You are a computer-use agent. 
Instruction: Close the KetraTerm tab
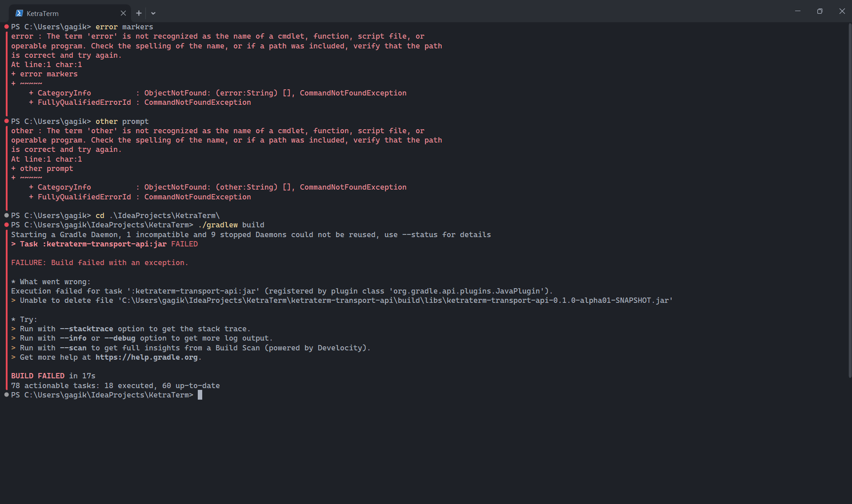(123, 13)
